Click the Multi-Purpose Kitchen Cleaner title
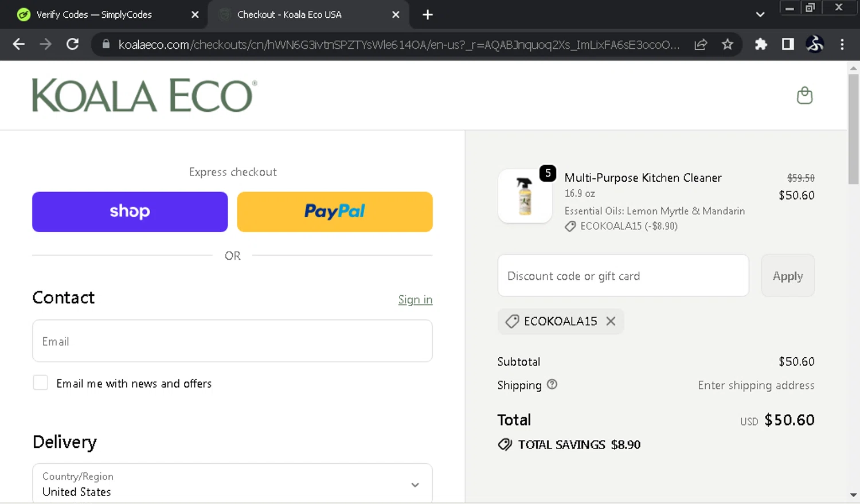 click(643, 178)
